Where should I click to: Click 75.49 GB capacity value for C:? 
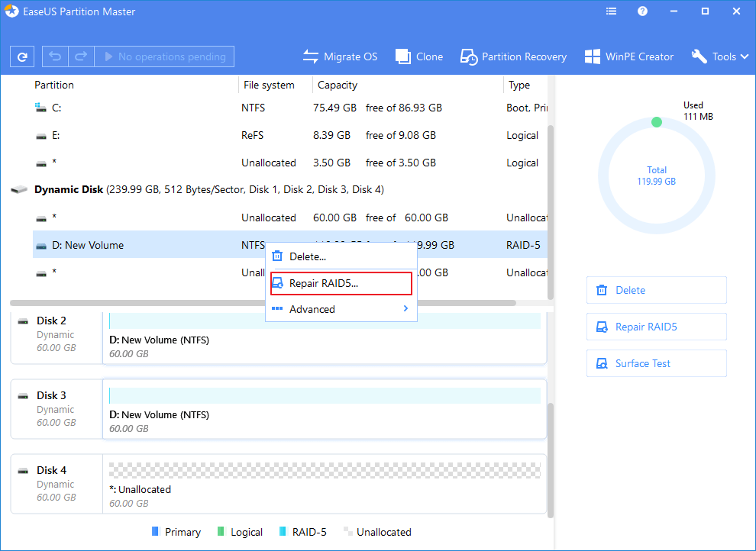334,108
